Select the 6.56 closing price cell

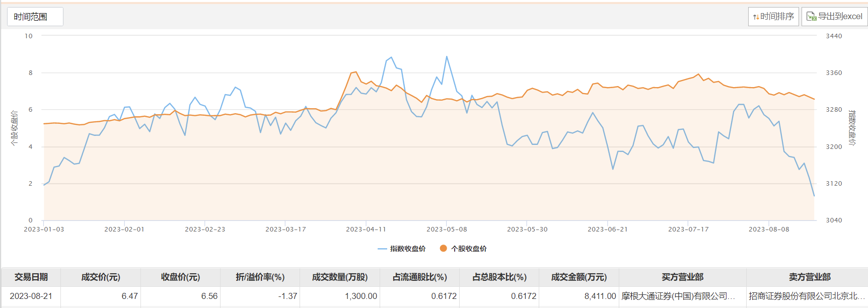pyautogui.click(x=180, y=296)
